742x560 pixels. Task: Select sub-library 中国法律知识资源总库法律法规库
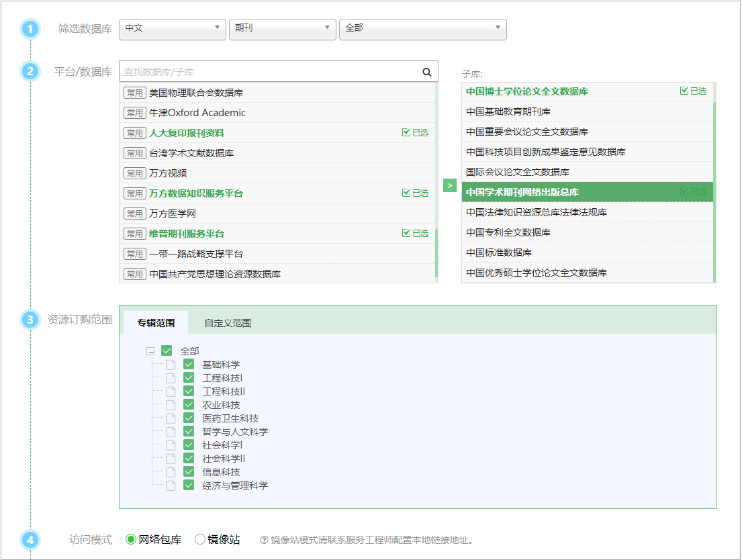coord(588,212)
